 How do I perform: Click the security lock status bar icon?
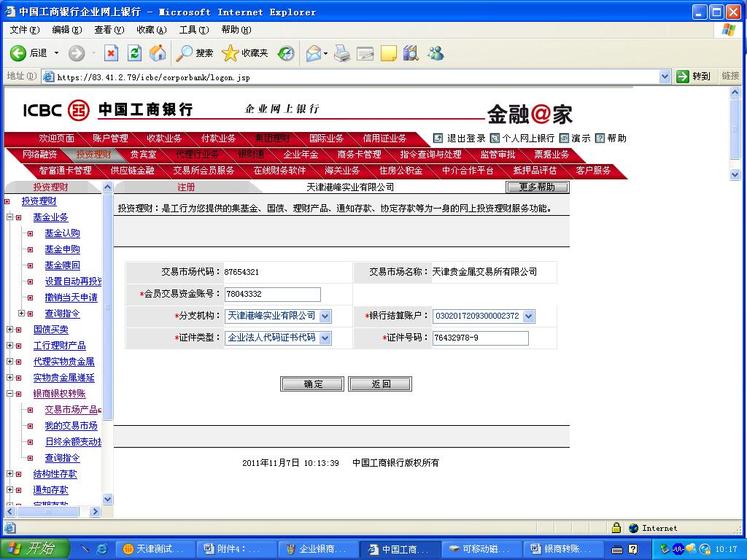coord(616,528)
